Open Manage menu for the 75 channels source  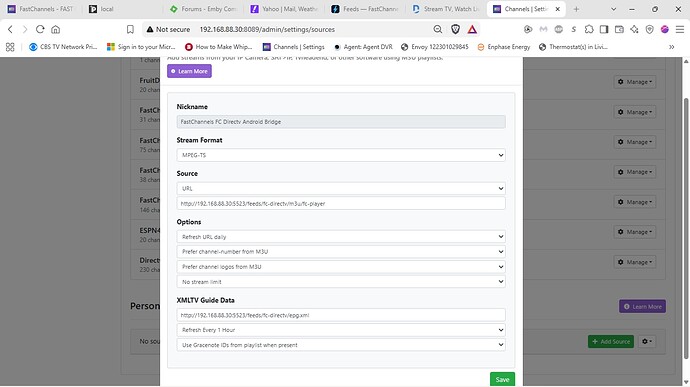coord(635,142)
